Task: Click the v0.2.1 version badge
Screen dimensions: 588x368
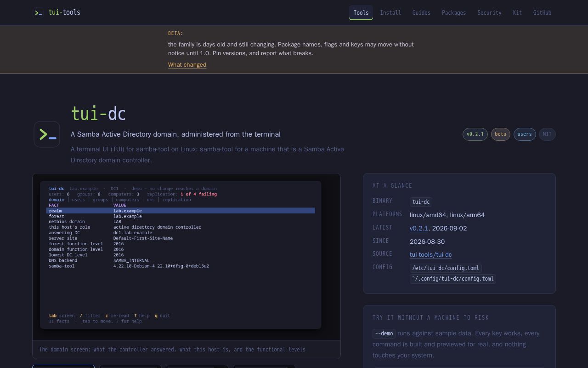Action: click(x=475, y=134)
